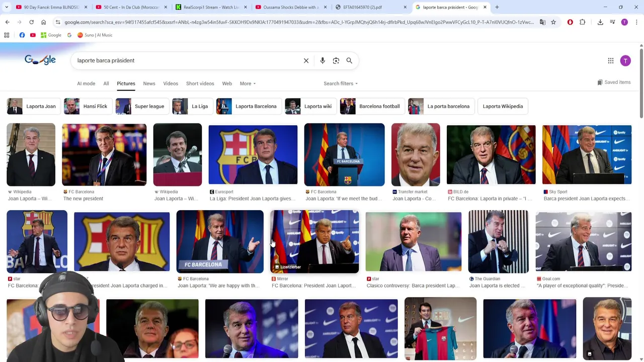Open the Chrome profile avatar
Viewport: 644px width, 362px height.
pyautogui.click(x=624, y=22)
